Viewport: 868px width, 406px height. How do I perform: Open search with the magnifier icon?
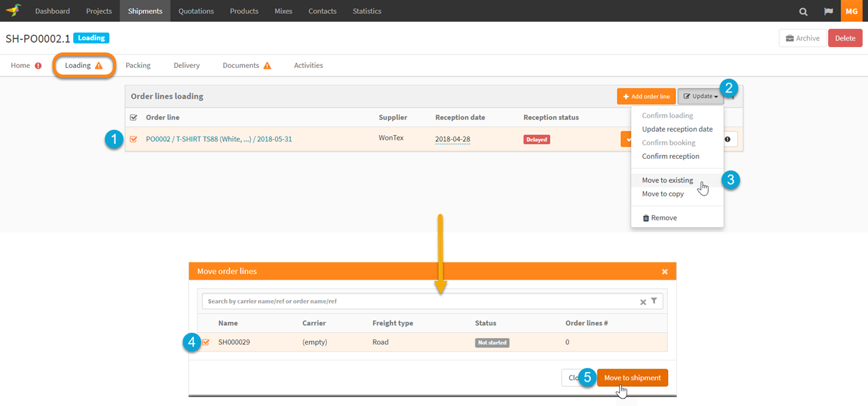(804, 12)
